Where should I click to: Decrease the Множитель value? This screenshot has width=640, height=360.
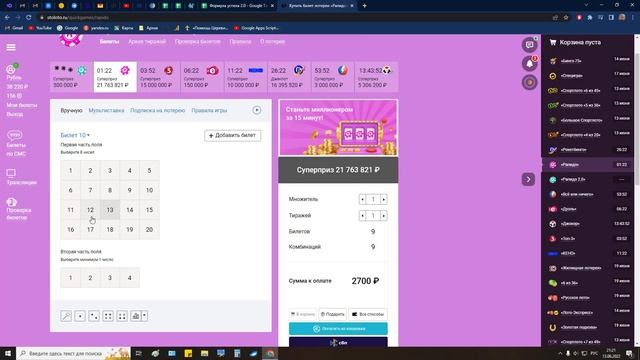tap(362, 199)
